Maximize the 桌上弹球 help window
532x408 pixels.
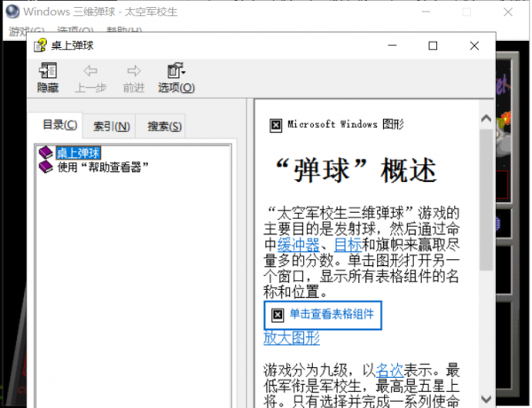[433, 45]
